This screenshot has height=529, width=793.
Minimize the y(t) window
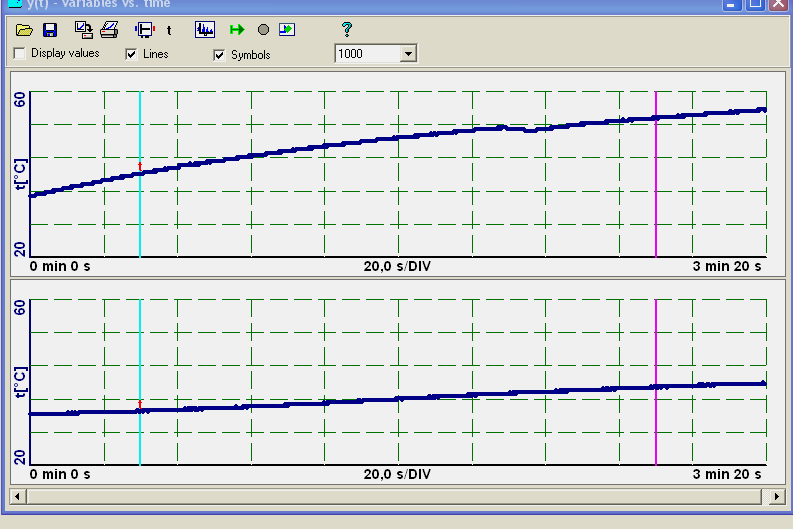(731, 4)
